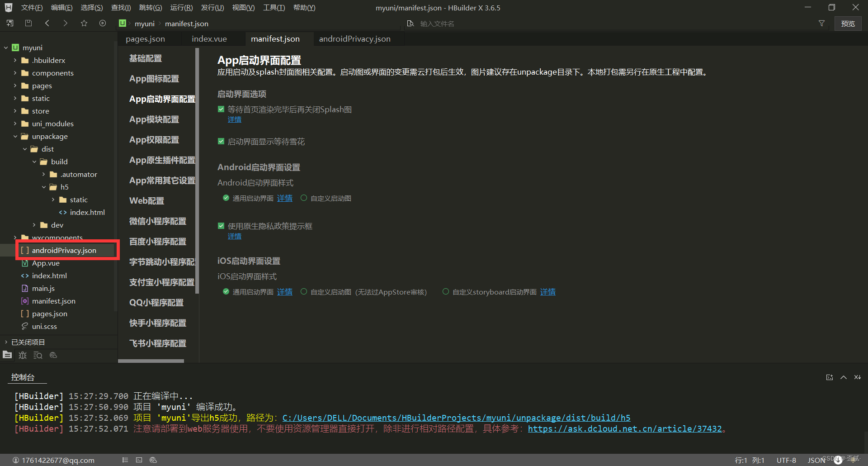Go forward using the right arrow icon
The image size is (868, 466).
tap(66, 23)
